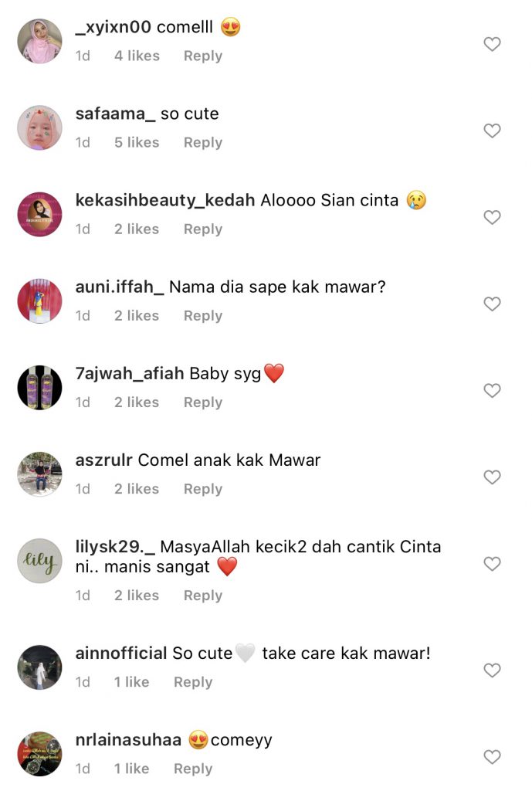
Task: Like safaama_'s 'so cute' comment
Action: coord(492,131)
